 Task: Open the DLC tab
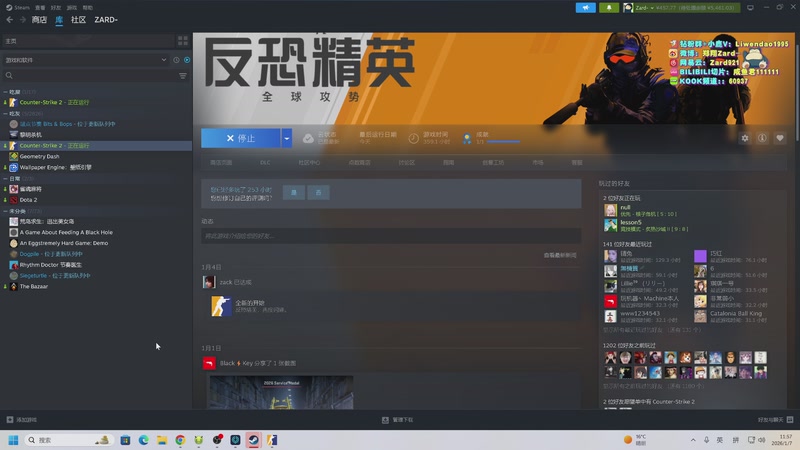[x=265, y=162]
